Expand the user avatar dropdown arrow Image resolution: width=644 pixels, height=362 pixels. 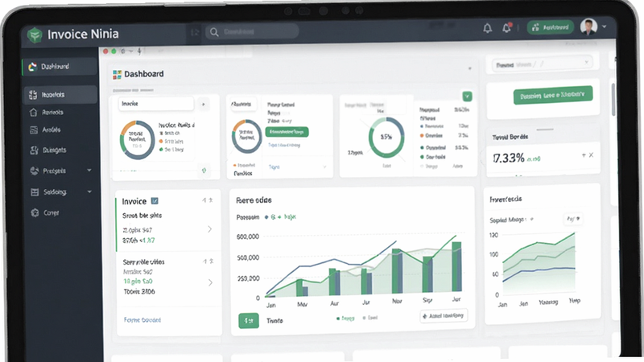605,27
